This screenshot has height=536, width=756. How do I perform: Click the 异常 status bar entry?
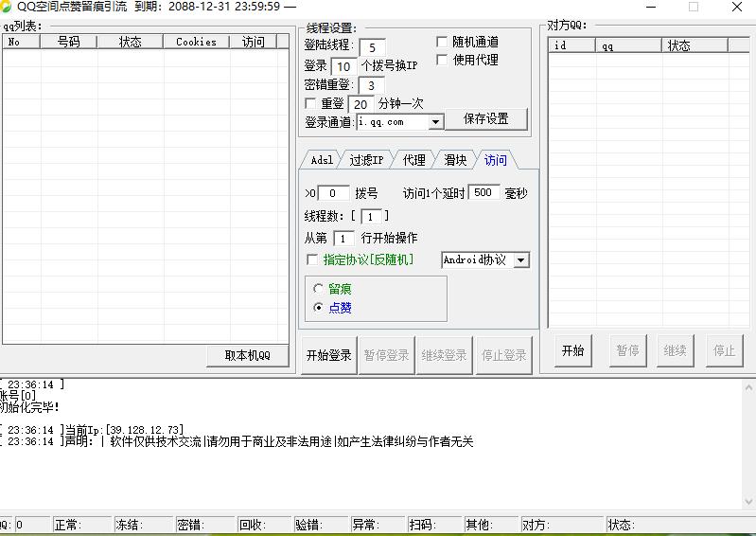coord(378,525)
